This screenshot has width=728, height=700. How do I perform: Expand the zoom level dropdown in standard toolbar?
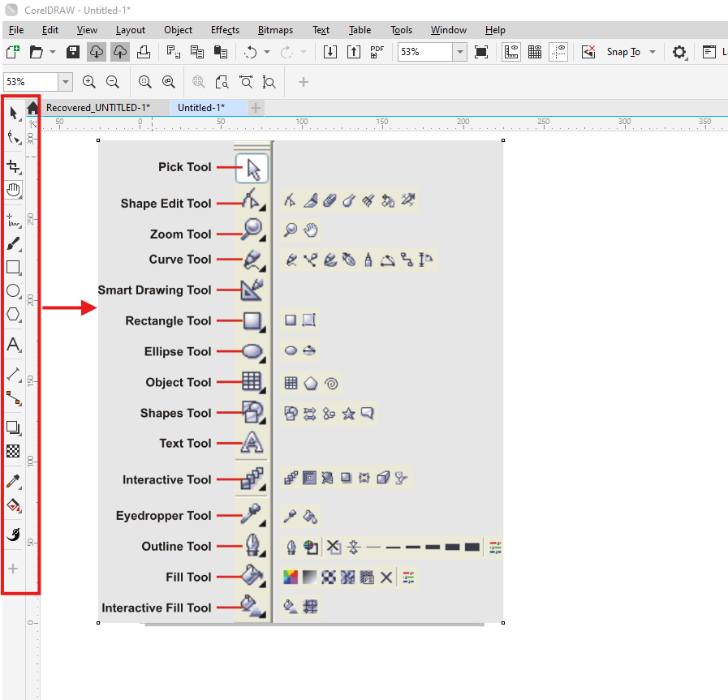point(459,52)
